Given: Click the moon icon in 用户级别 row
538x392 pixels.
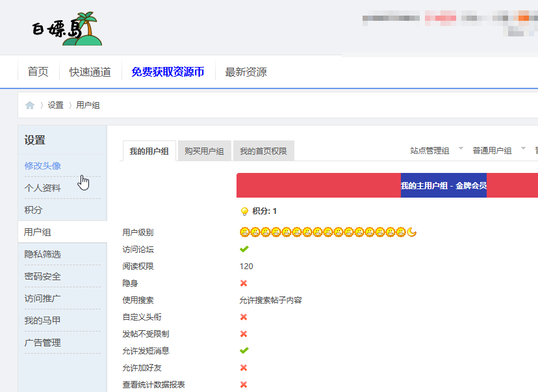Looking at the screenshot, I should 412,232.
